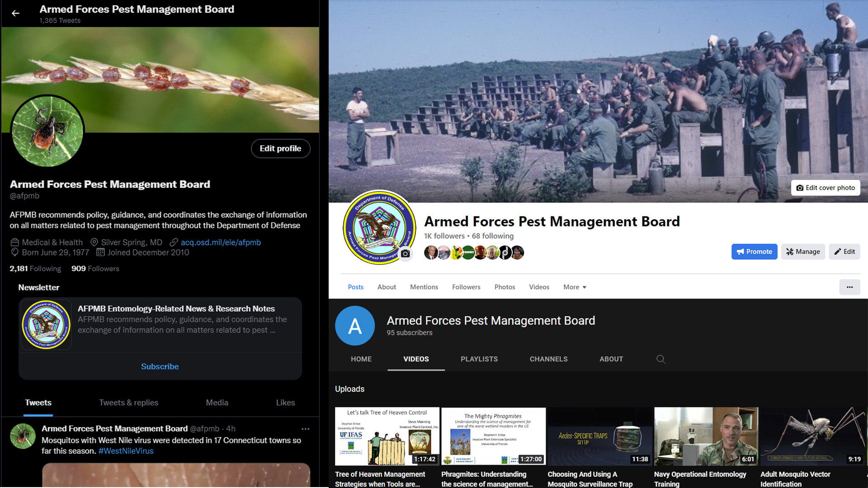Open the Facebook Mentions tab
The height and width of the screenshot is (488, 868).
click(424, 287)
